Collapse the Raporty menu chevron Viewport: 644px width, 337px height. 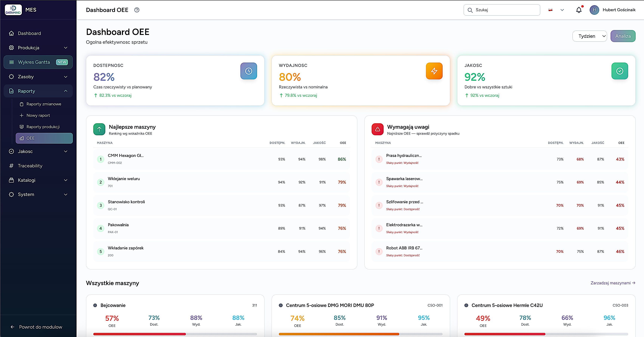[x=66, y=91]
